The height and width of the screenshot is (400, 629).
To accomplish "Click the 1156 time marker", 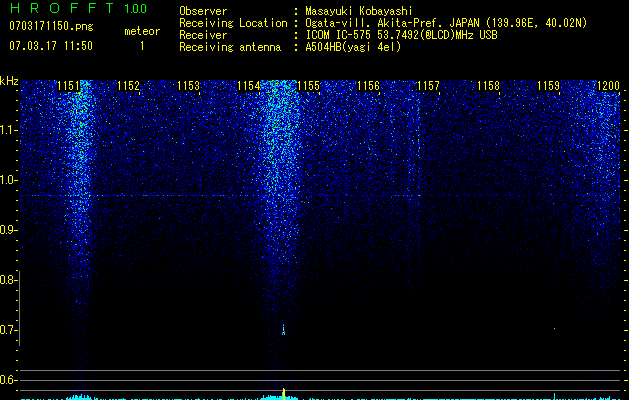I will pos(368,86).
